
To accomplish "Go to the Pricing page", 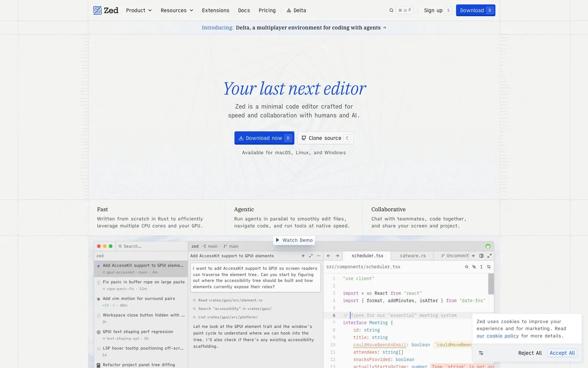I will click(x=267, y=10).
